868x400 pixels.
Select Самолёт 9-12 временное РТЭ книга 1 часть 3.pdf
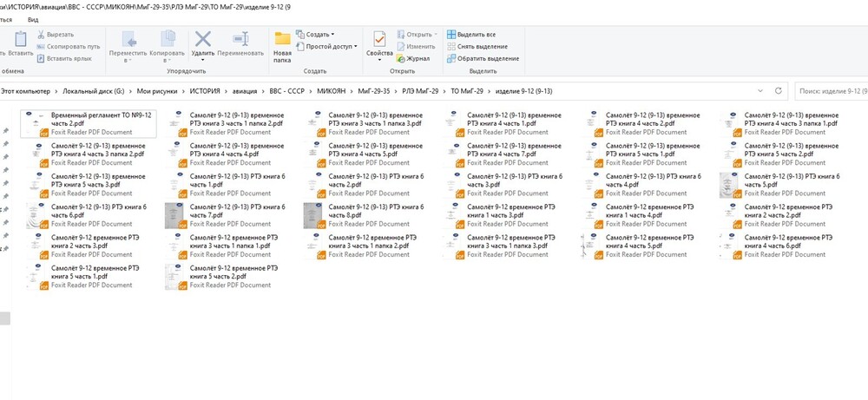(505, 216)
